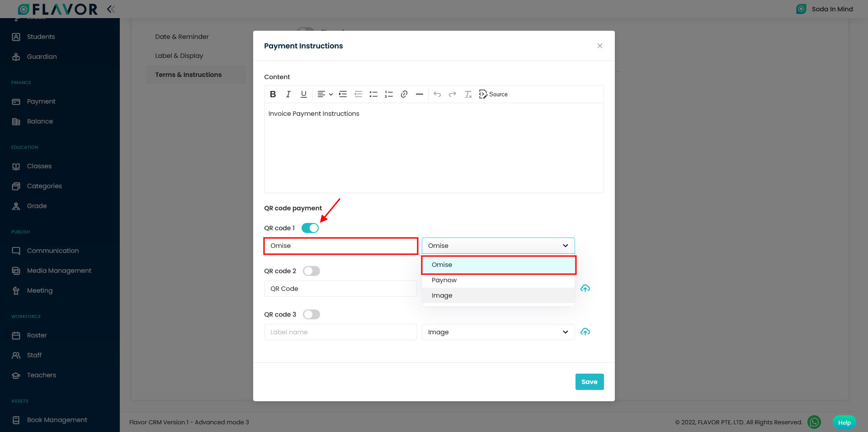Open Payment under Finance
The width and height of the screenshot is (868, 432).
click(x=41, y=101)
